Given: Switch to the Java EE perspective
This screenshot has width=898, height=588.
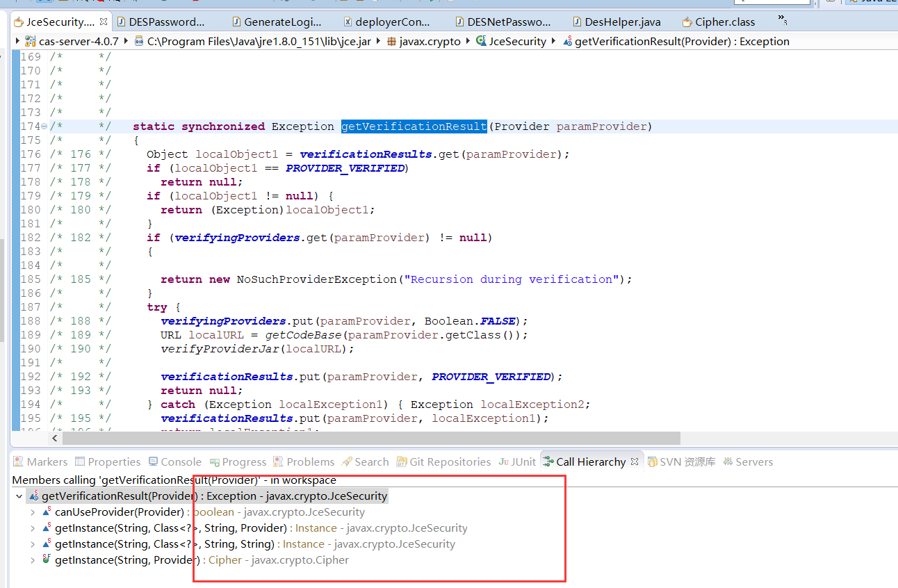Looking at the screenshot, I should click(x=872, y=2).
